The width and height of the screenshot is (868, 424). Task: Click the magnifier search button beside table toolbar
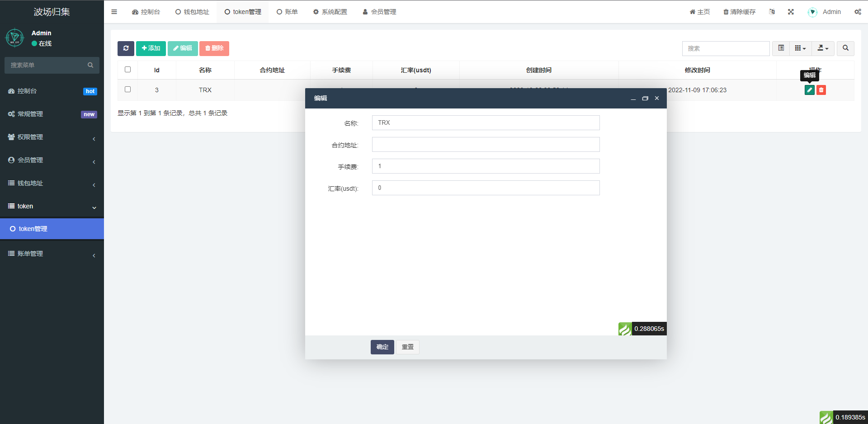pos(845,48)
